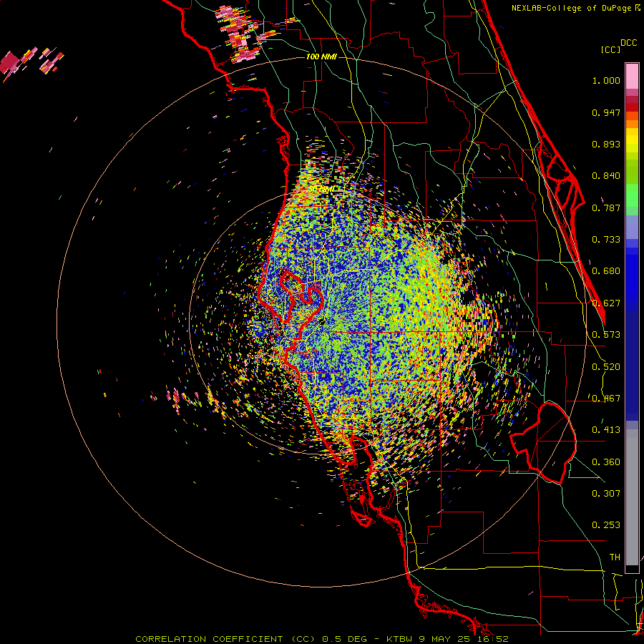The image size is (644, 644).
Task: Click the bright green segment of the color bar
Action: click(x=632, y=195)
